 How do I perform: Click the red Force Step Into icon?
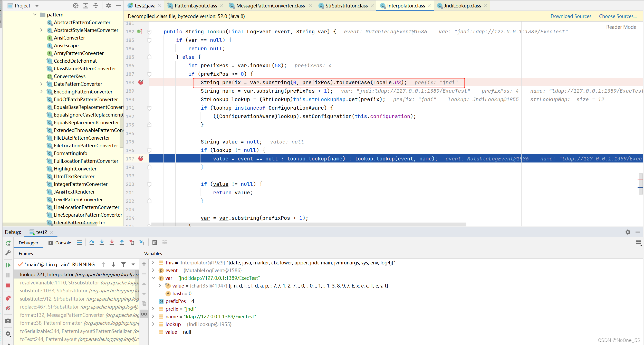pyautogui.click(x=112, y=242)
